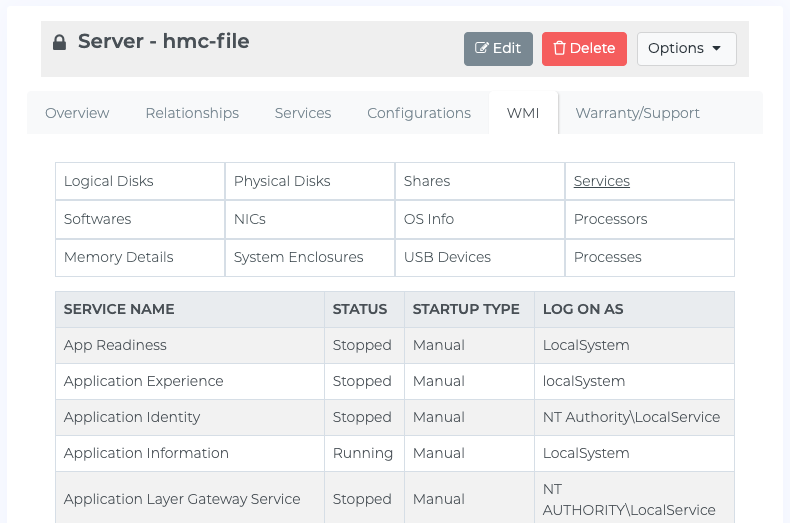
Task: Select the WMI tab
Action: tap(523, 113)
